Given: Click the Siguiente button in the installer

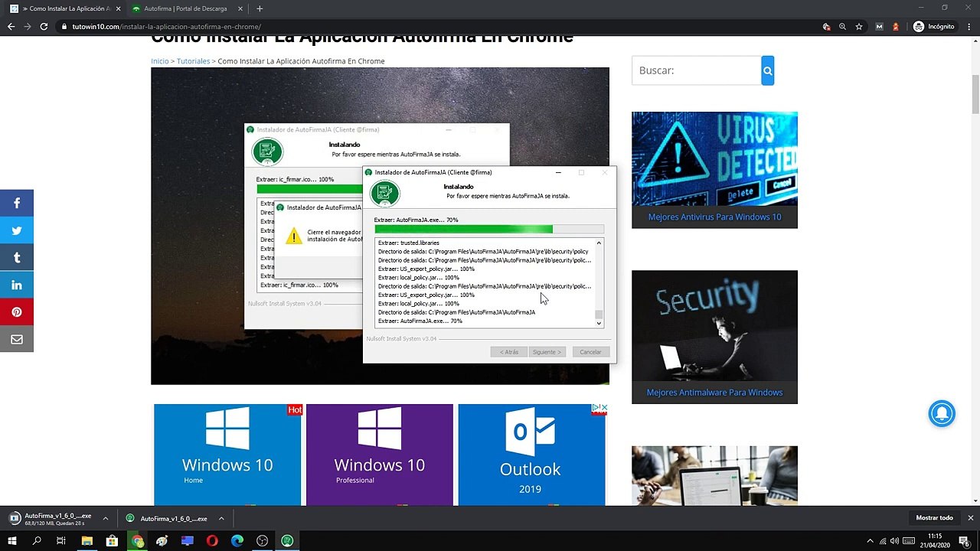Looking at the screenshot, I should tap(547, 352).
